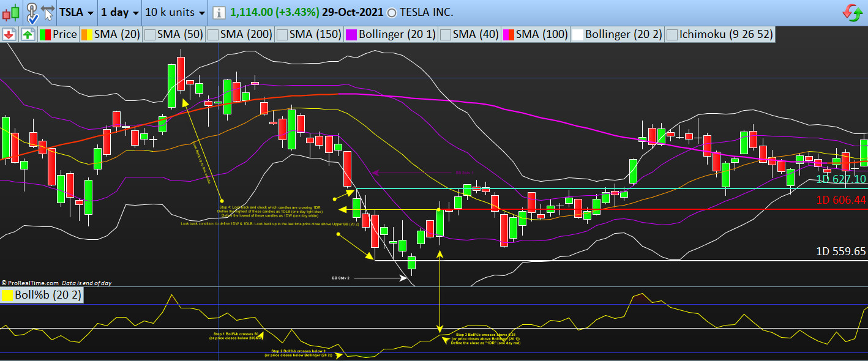Click the red down arrow icon

9,34
